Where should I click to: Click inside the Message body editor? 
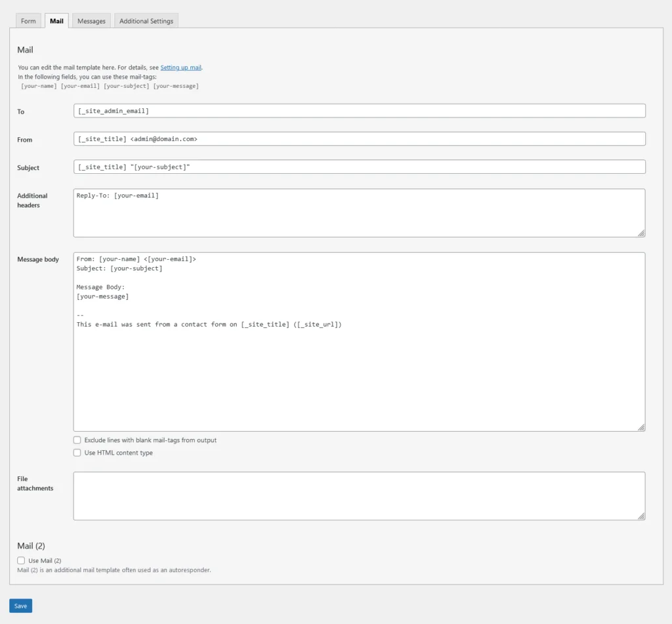359,341
